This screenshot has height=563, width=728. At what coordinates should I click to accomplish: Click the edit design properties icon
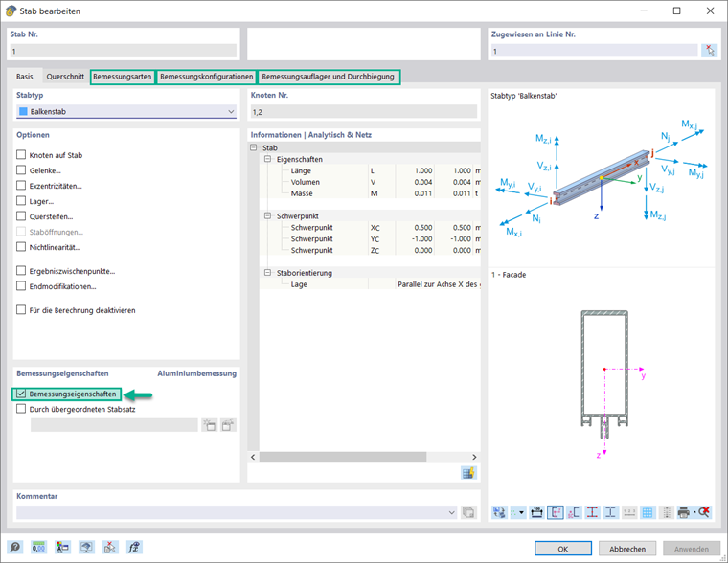228,425
